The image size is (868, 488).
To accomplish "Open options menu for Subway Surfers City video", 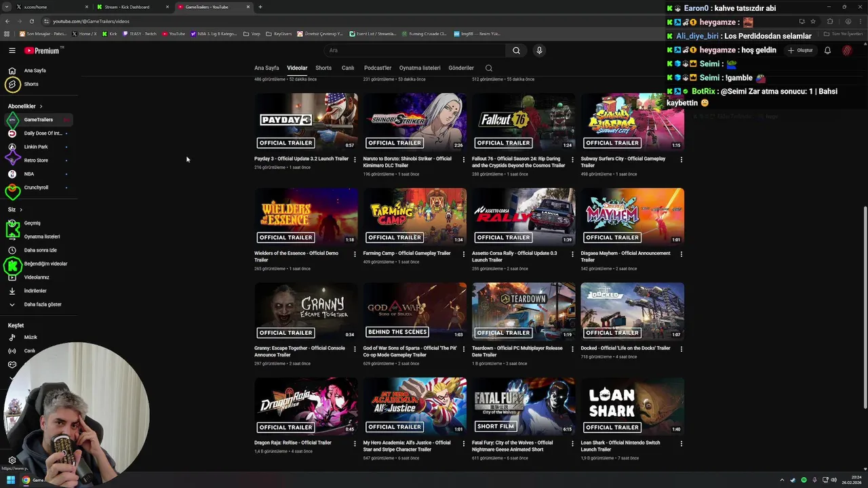I will click(x=681, y=160).
